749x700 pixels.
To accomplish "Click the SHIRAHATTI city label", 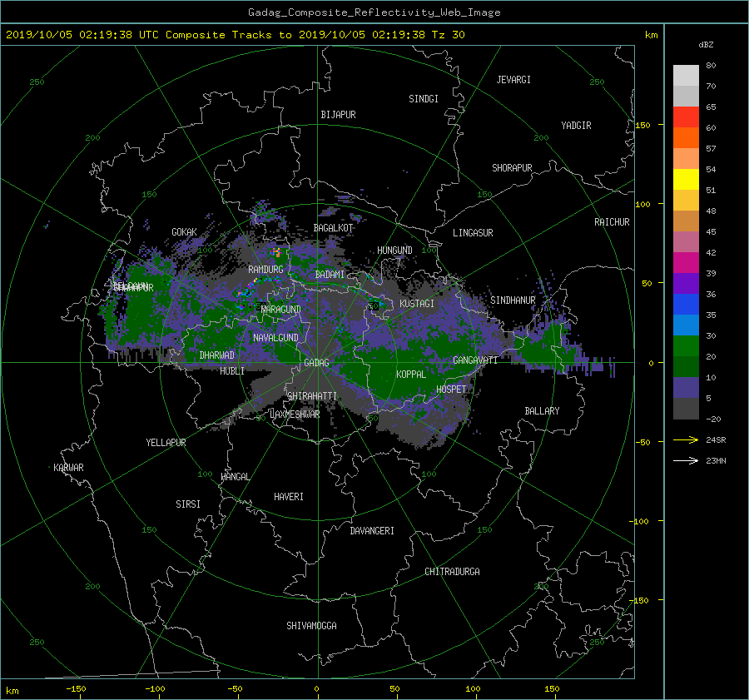I will (x=312, y=396).
